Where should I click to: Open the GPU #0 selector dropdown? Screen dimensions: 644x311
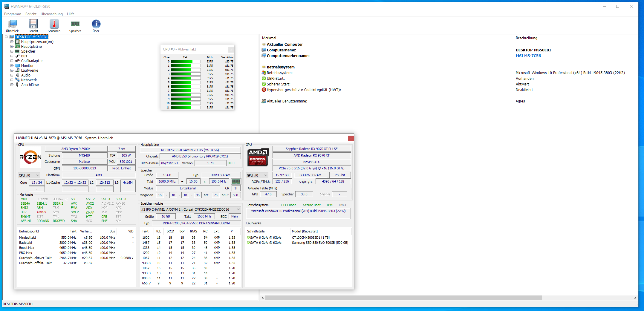257,175
